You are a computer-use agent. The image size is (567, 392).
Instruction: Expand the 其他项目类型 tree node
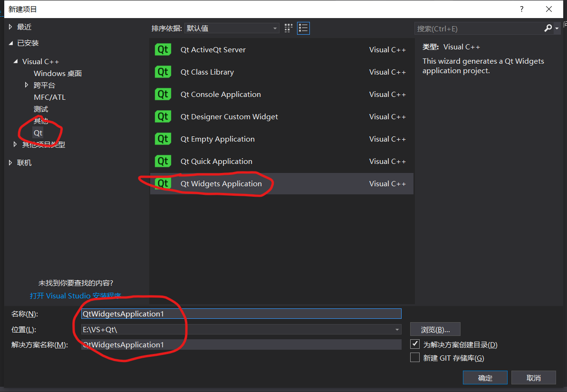point(15,144)
